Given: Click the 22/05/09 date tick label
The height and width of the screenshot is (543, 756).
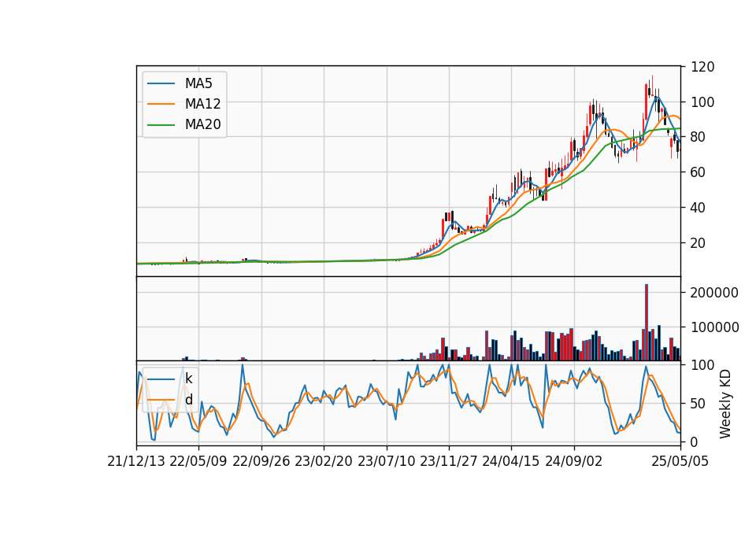Looking at the screenshot, I should point(198,461).
